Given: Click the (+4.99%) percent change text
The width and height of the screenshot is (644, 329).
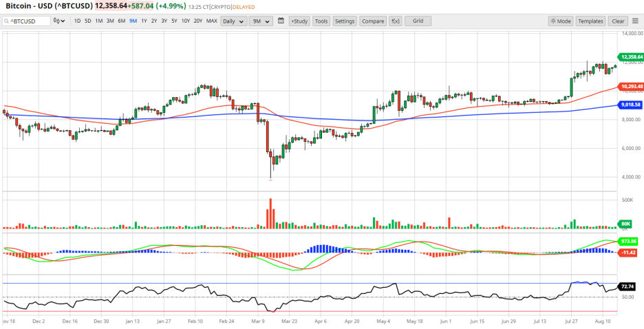Looking at the screenshot, I should (x=171, y=6).
